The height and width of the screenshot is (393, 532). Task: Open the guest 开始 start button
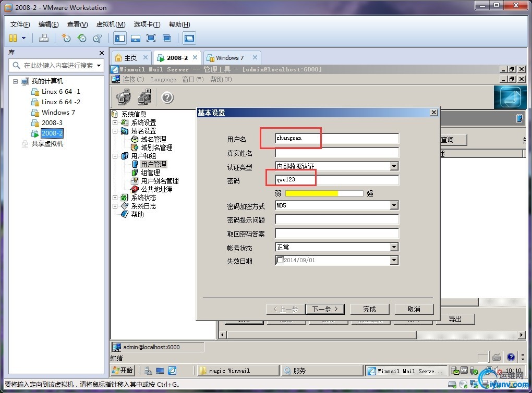point(123,370)
